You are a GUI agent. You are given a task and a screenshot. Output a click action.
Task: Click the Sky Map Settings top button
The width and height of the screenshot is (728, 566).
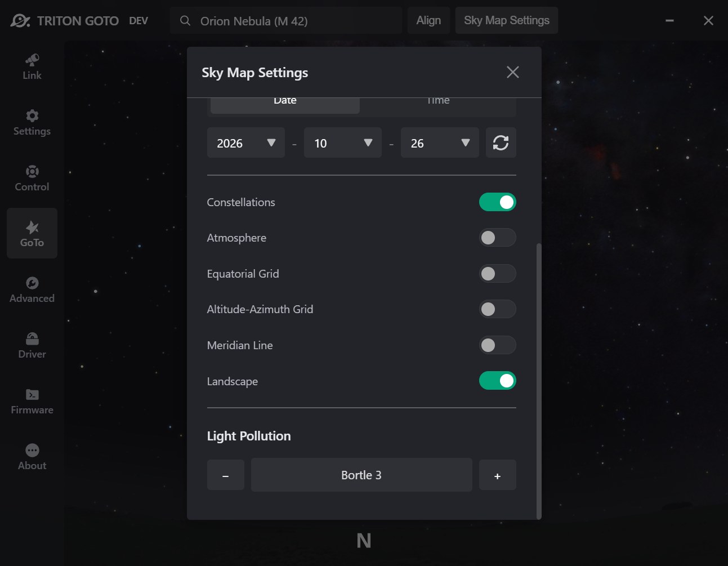click(x=507, y=20)
